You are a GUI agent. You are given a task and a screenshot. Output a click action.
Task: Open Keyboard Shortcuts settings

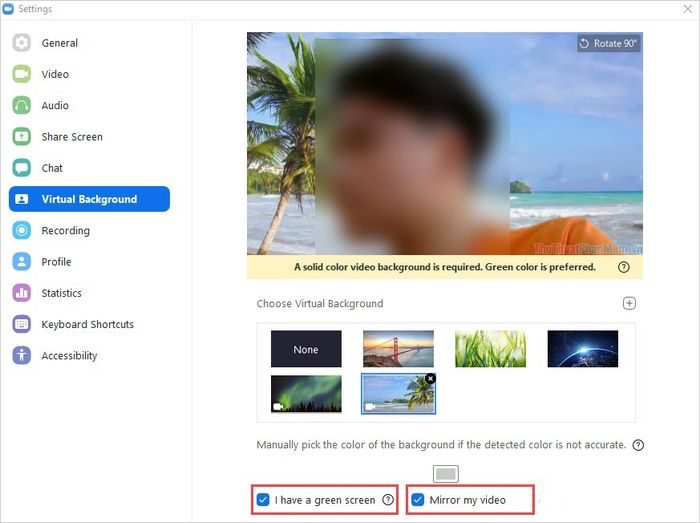pos(88,324)
